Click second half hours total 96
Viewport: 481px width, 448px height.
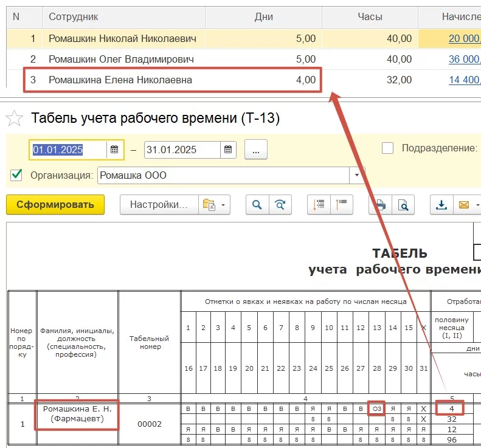click(x=452, y=440)
